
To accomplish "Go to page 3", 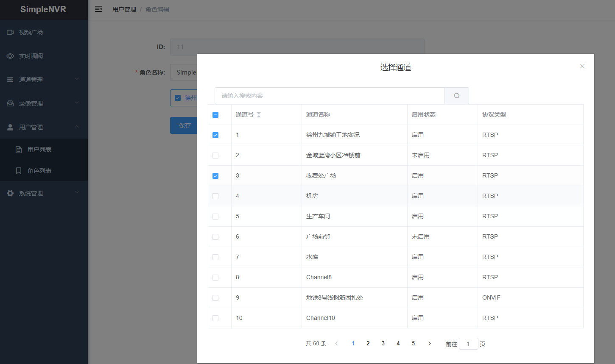I will click(x=383, y=344).
